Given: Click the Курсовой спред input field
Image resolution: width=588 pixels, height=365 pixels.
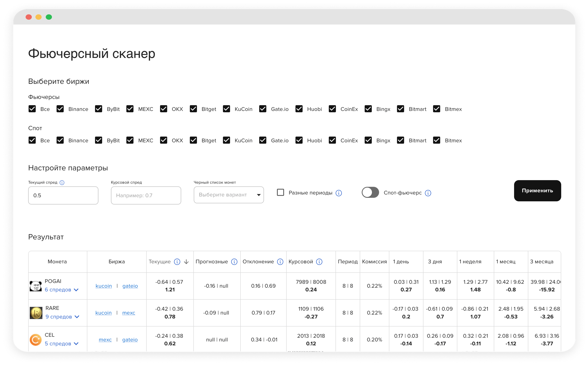Looking at the screenshot, I should coord(146,195).
